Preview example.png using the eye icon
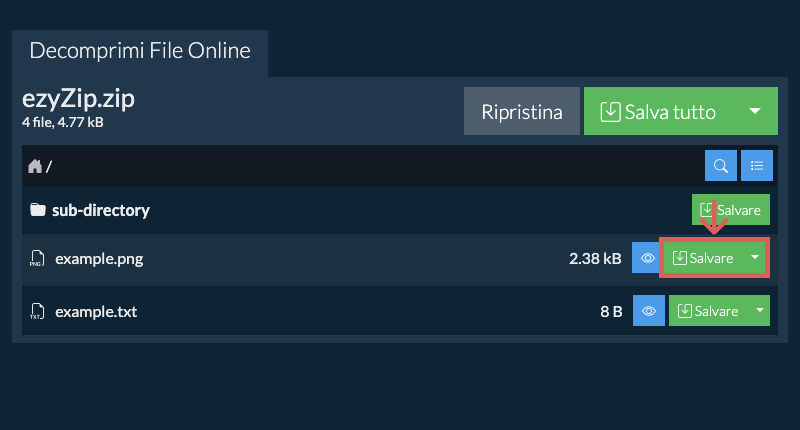The height and width of the screenshot is (430, 800). (647, 259)
